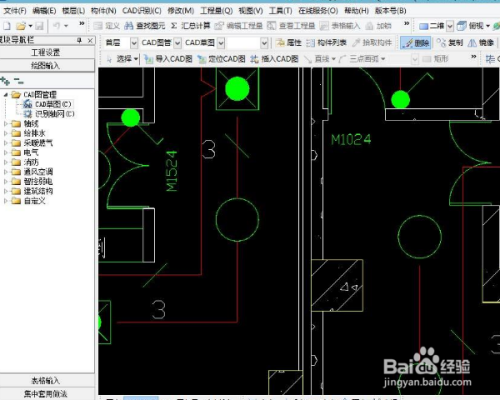Image resolution: width=500 pixels, height=400 pixels.
Task: Click the 导入CAD图 import icon
Action: [168, 59]
